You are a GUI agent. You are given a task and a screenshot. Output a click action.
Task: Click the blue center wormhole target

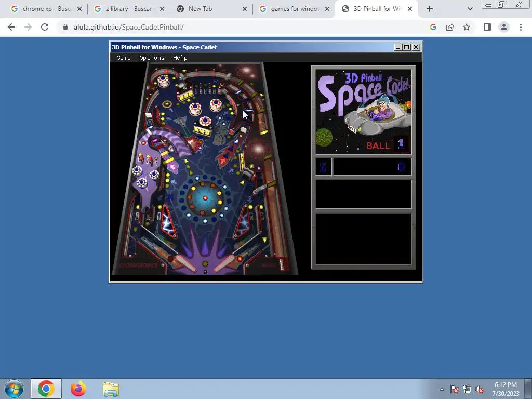click(x=205, y=198)
